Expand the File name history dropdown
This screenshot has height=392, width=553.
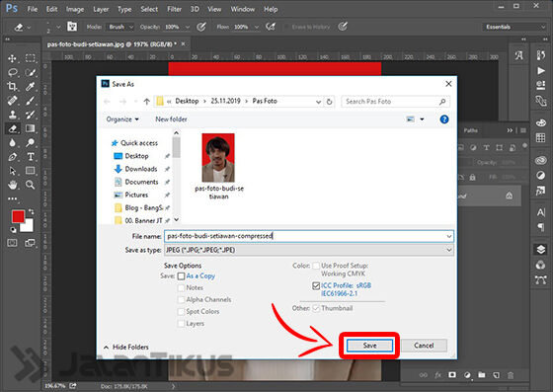point(449,236)
